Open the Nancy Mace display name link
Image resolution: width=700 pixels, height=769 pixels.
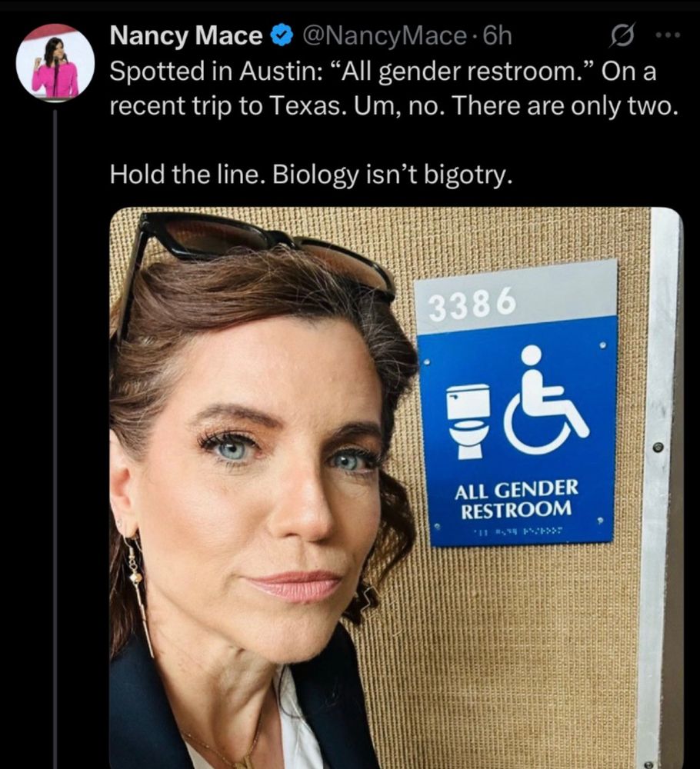click(186, 36)
